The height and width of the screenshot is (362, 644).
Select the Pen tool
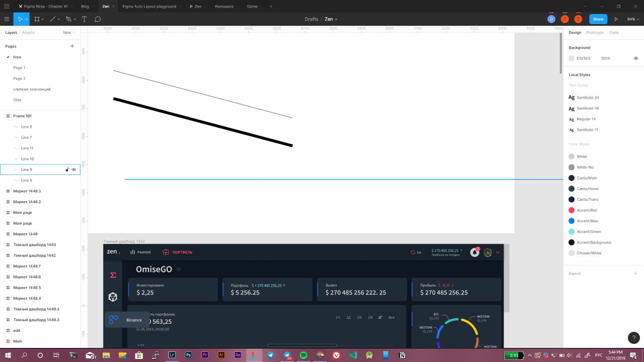click(x=68, y=19)
